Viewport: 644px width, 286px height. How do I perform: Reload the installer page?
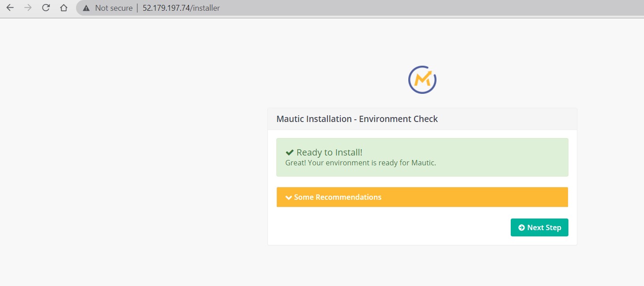[x=46, y=8]
